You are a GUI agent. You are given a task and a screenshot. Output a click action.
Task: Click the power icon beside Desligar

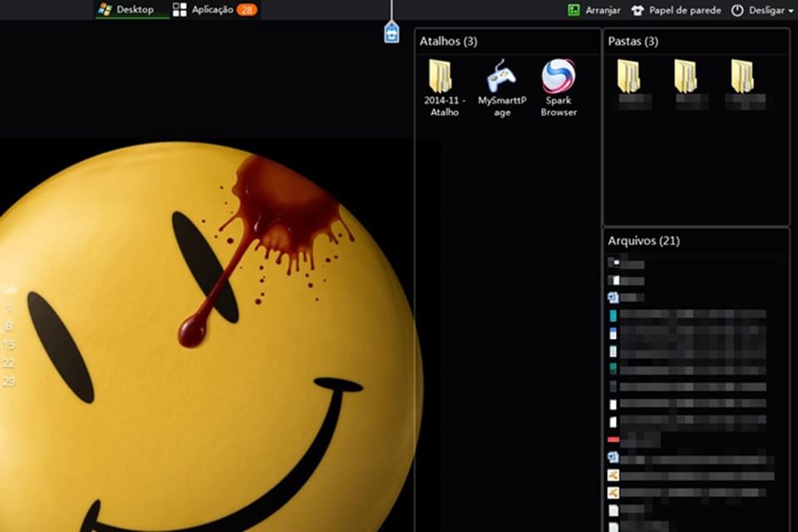coord(737,11)
